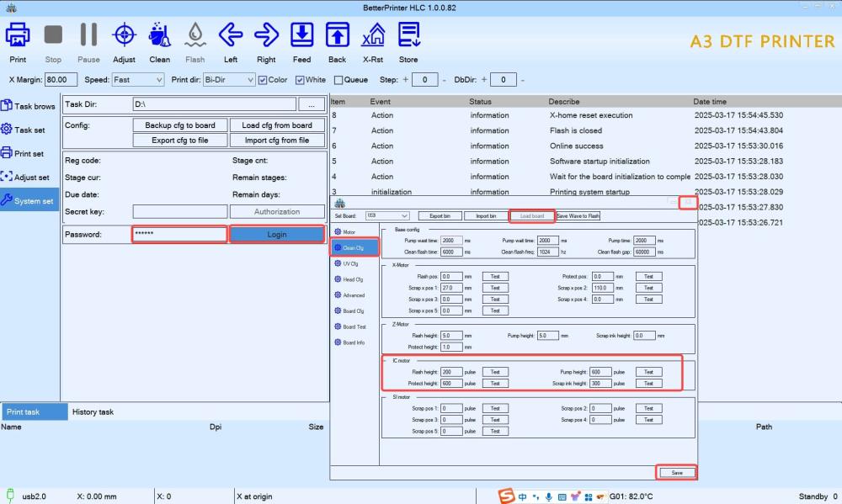Move the carriage Left with the arrow icon

pyautogui.click(x=231, y=35)
